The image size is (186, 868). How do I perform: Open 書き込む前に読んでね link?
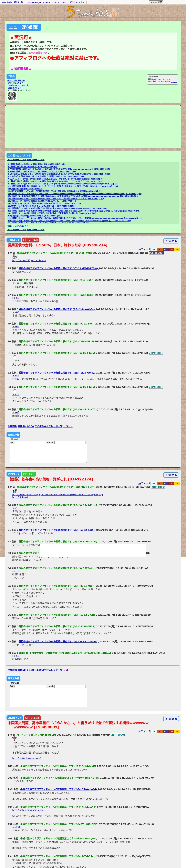(16, 81)
